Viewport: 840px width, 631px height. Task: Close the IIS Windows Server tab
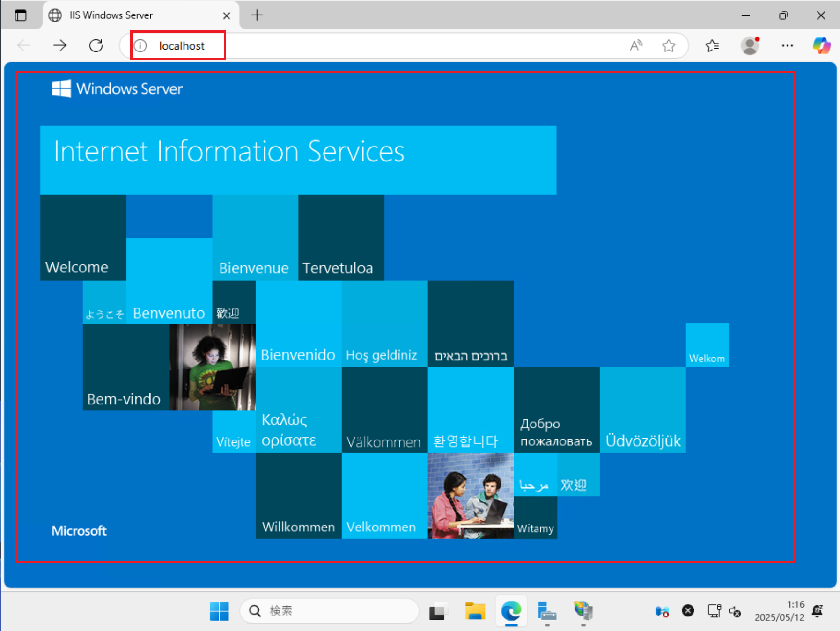click(x=227, y=15)
